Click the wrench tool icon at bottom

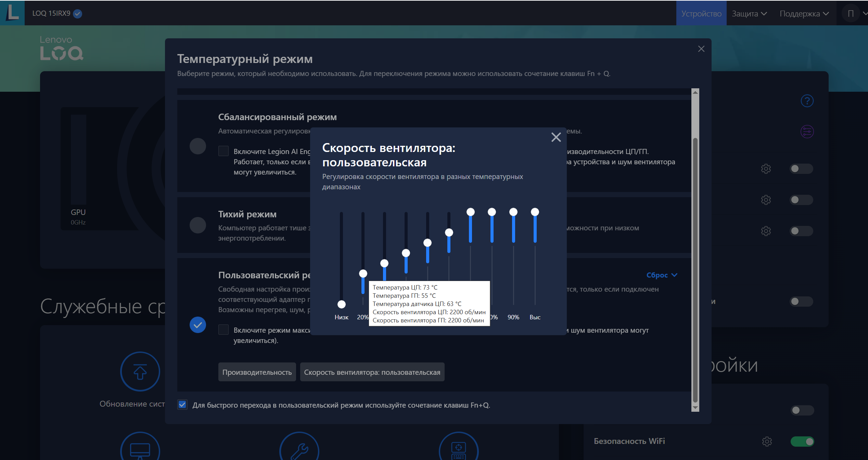point(299,450)
